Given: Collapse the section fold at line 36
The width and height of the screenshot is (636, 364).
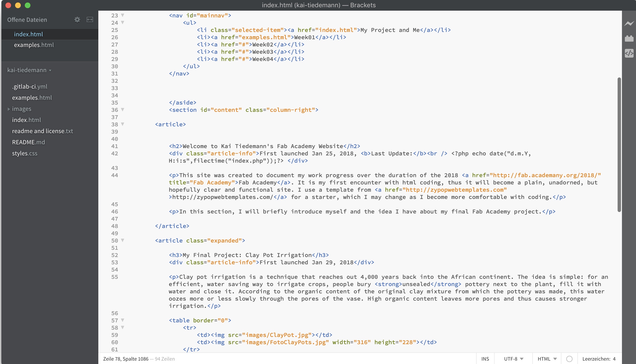Looking at the screenshot, I should (123, 109).
